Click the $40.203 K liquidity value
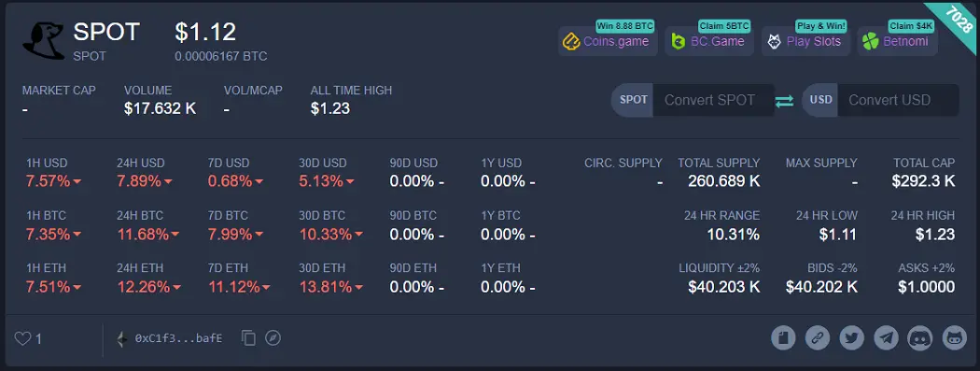This screenshot has width=980, height=371. click(723, 287)
